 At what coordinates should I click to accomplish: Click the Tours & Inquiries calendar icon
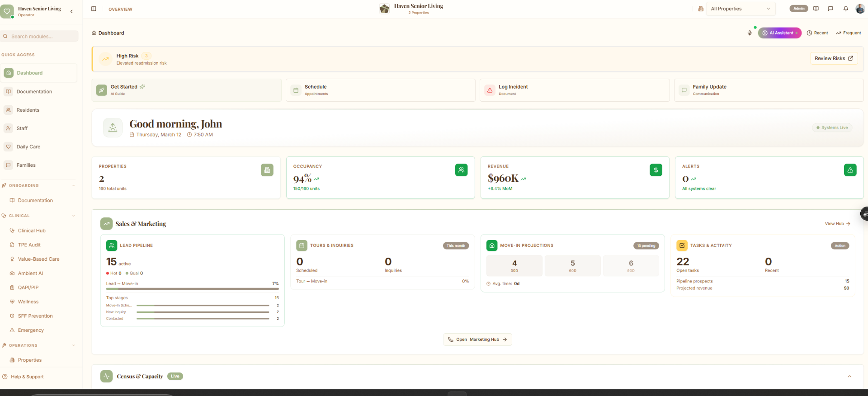coord(302,245)
